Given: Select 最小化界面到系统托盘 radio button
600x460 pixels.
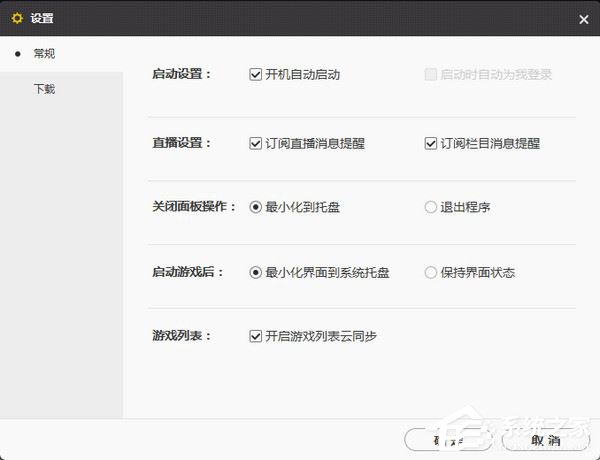Looking at the screenshot, I should click(x=255, y=272).
